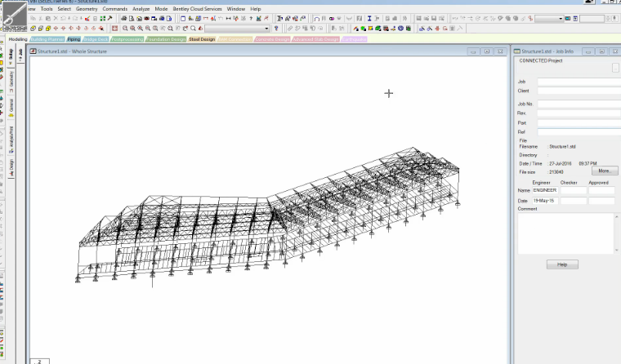
Task: Click the black and red device icon
Action: (146, 18)
